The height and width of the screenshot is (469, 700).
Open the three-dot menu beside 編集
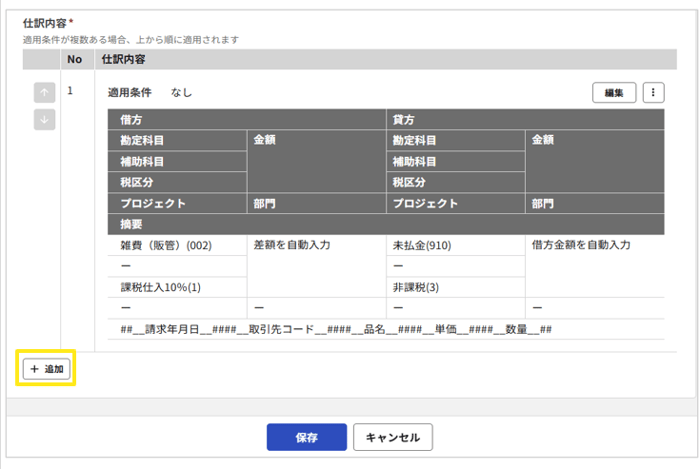tap(653, 93)
